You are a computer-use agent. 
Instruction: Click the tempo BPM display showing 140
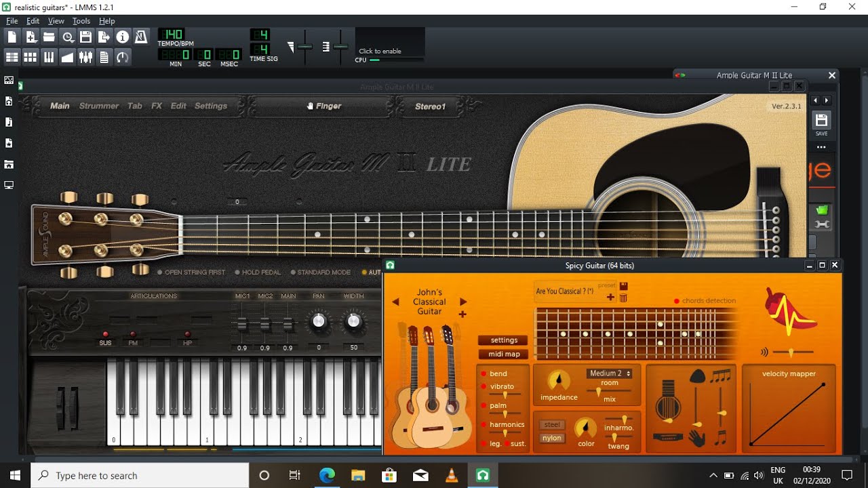pos(173,35)
